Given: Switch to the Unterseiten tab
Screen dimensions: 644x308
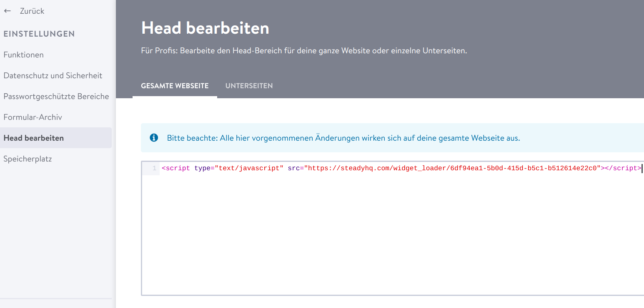Looking at the screenshot, I should pyautogui.click(x=249, y=86).
